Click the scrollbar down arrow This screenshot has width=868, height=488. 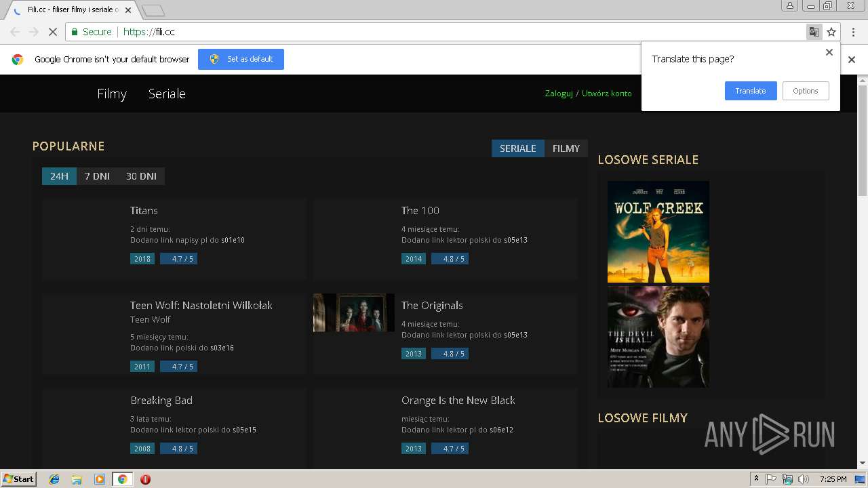863,464
